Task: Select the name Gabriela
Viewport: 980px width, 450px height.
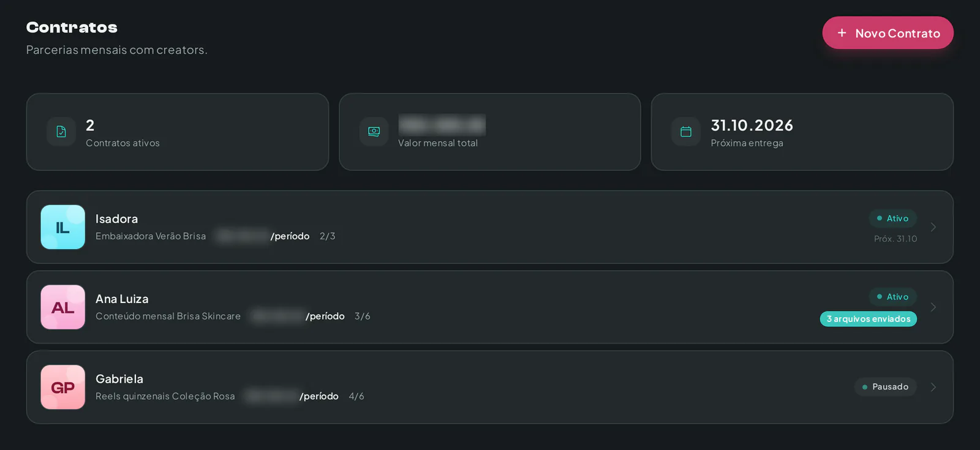Action: click(x=119, y=379)
